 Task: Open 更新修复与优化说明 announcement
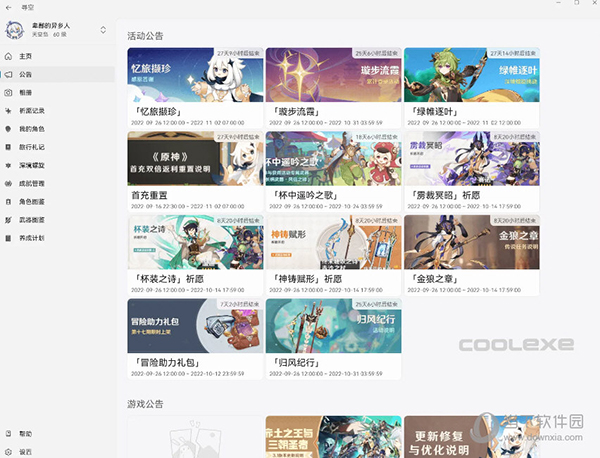pos(471,437)
